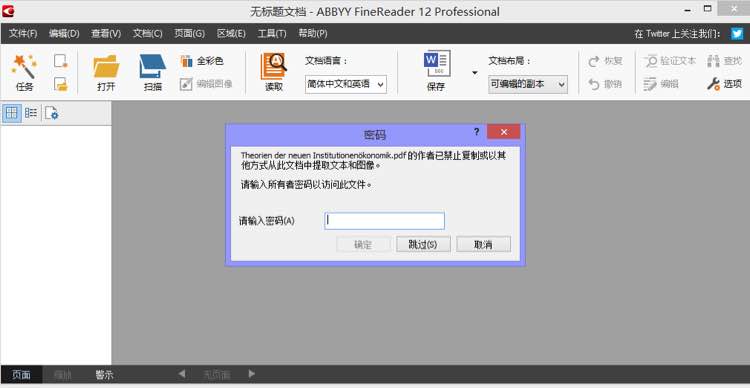Switch pages panel to details list view
Screen dimensions: 750x388
(x=31, y=113)
